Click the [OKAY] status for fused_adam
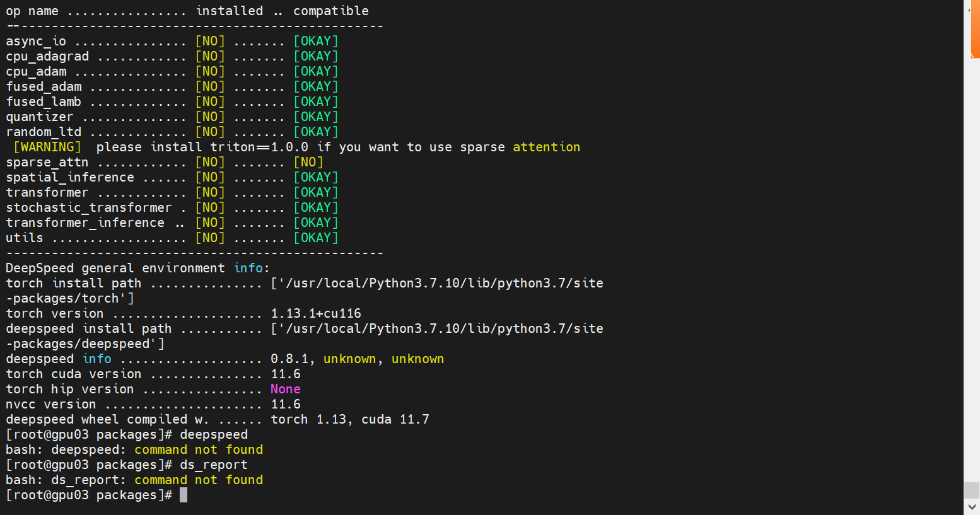The height and width of the screenshot is (515, 980). (x=315, y=86)
